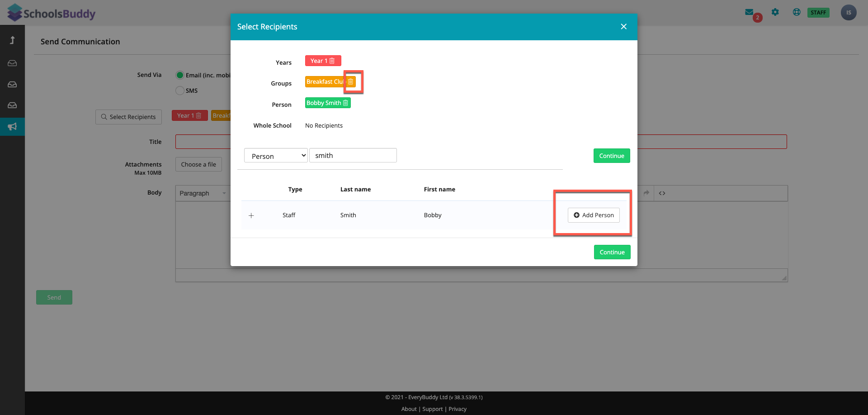Open the Paragraph format dropdown
The height and width of the screenshot is (415, 868).
203,193
